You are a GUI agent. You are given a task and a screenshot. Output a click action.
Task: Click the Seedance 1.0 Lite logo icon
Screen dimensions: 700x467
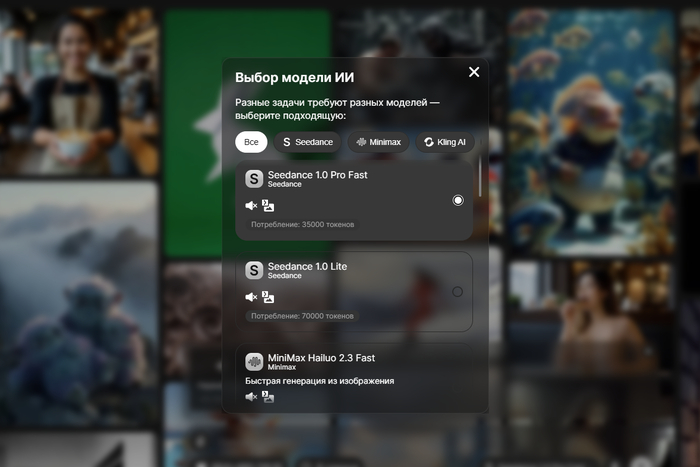pyautogui.click(x=254, y=270)
